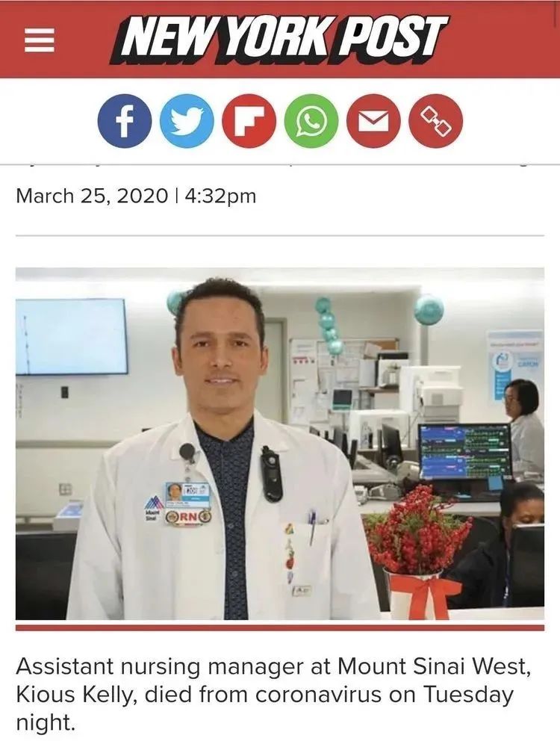Copy article link with chain icon
560x741 pixels.
tap(435, 122)
